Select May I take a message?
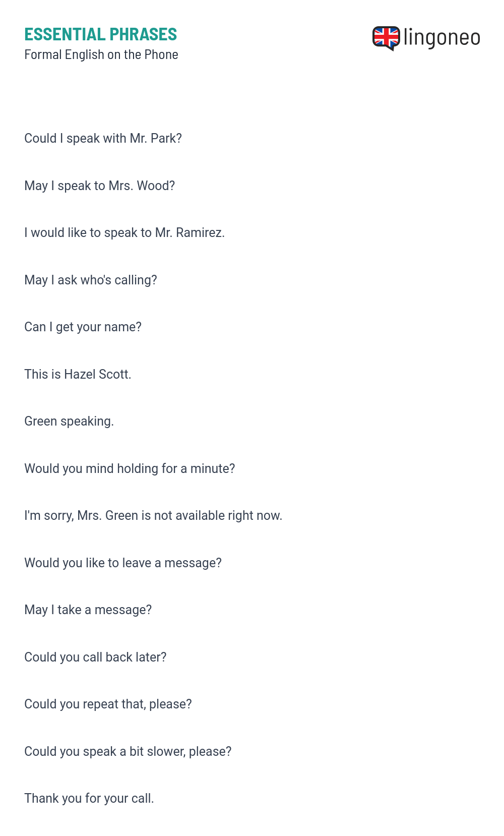504x836 pixels. point(88,610)
